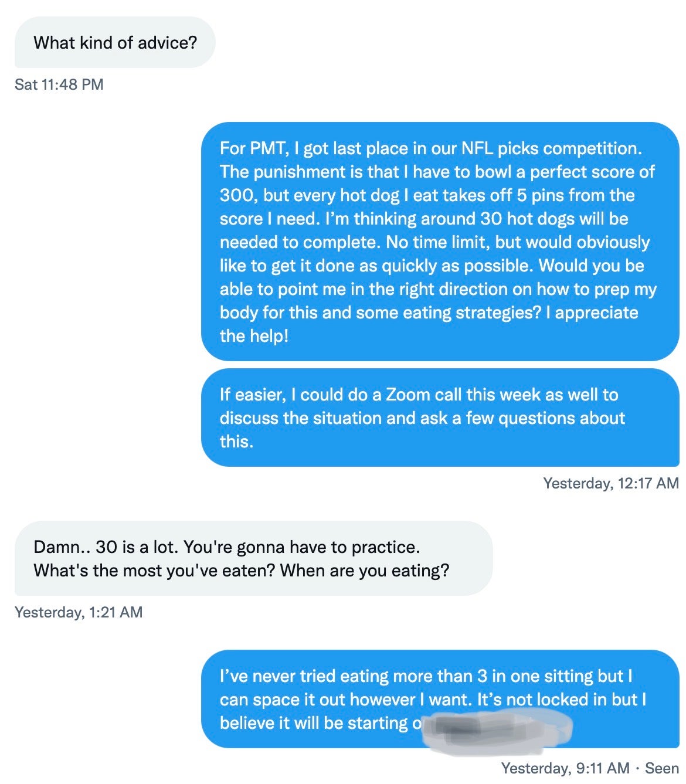Select the long NFL picks competition message

(x=440, y=241)
